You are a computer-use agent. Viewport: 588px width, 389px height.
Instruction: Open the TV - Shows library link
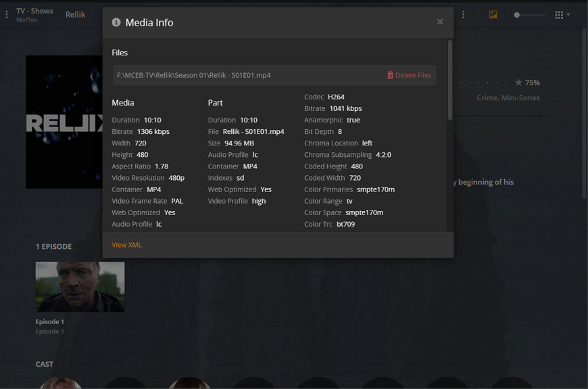34,11
